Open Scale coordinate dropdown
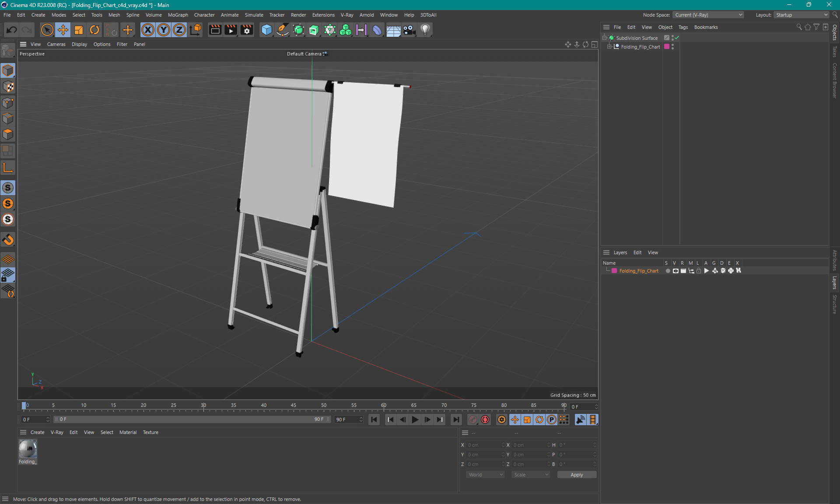 pyautogui.click(x=531, y=475)
